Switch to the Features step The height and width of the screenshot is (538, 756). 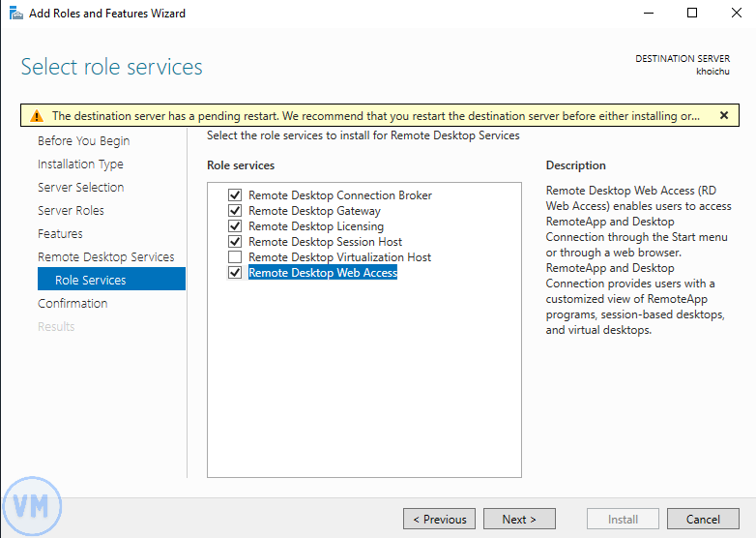click(60, 234)
